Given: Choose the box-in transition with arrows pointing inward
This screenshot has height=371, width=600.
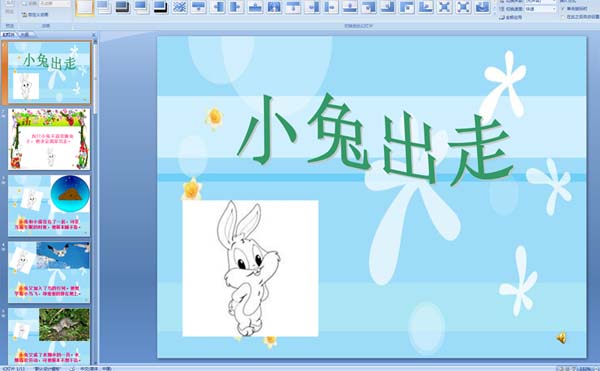Looking at the screenshot, I should [x=444, y=7].
